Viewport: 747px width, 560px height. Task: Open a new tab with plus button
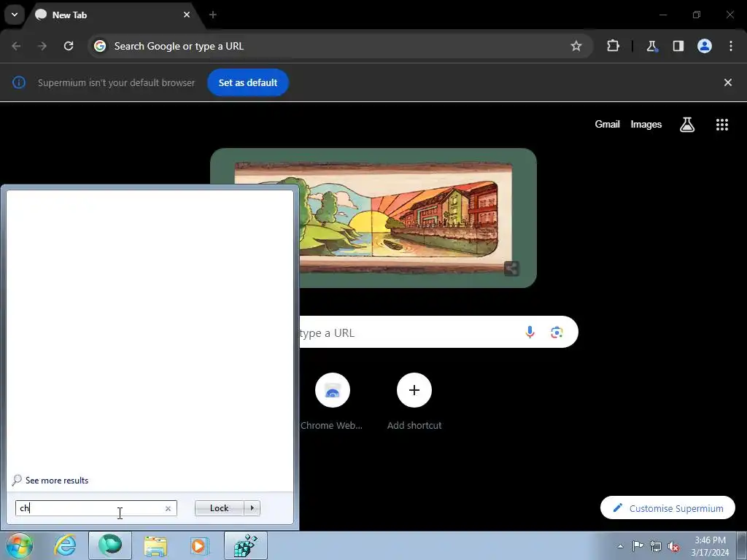pos(213,15)
